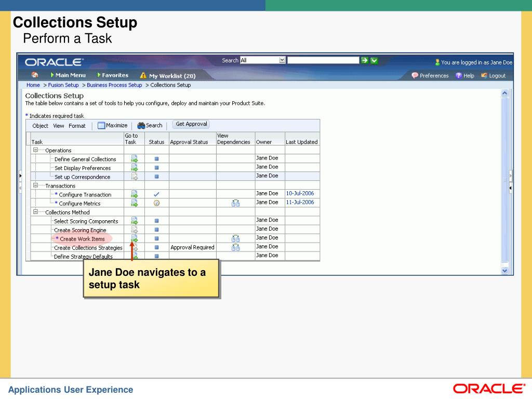Image resolution: width=532 pixels, height=399 pixels.
Task: Click the Maximize toolbar button
Action: [x=112, y=125]
